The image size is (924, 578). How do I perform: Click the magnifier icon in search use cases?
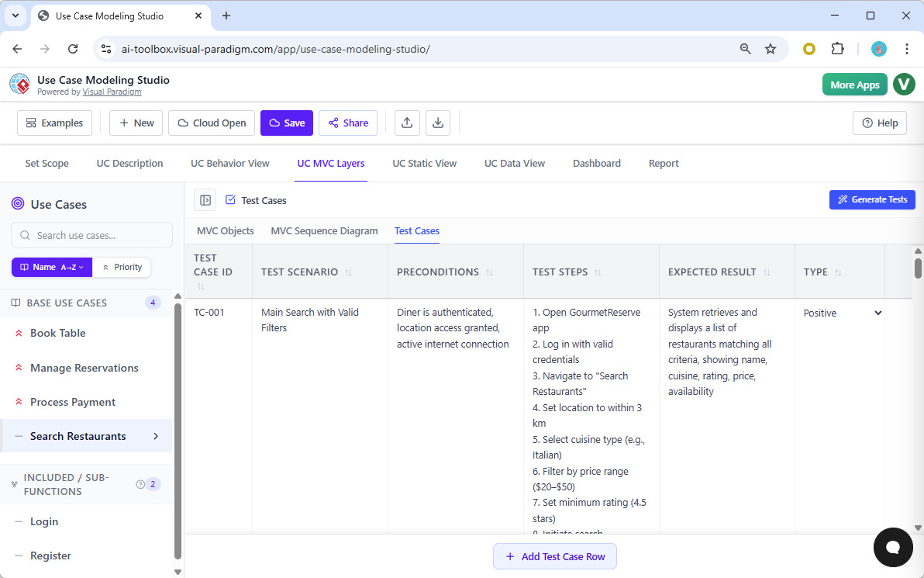(26, 235)
